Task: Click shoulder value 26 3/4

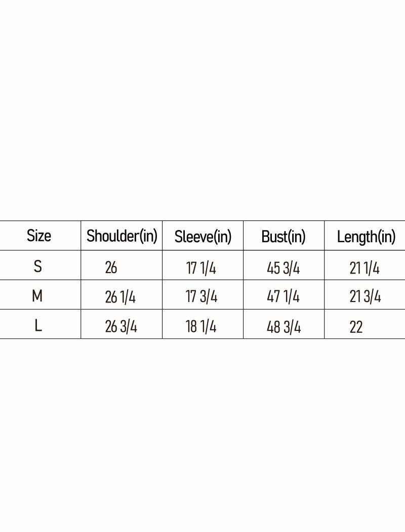Action: point(121,327)
